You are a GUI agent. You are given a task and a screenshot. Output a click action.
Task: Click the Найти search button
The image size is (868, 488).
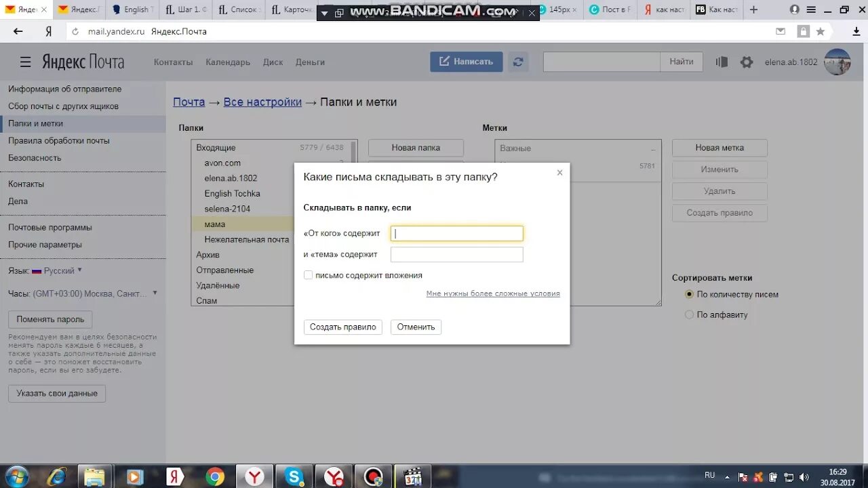coord(682,62)
